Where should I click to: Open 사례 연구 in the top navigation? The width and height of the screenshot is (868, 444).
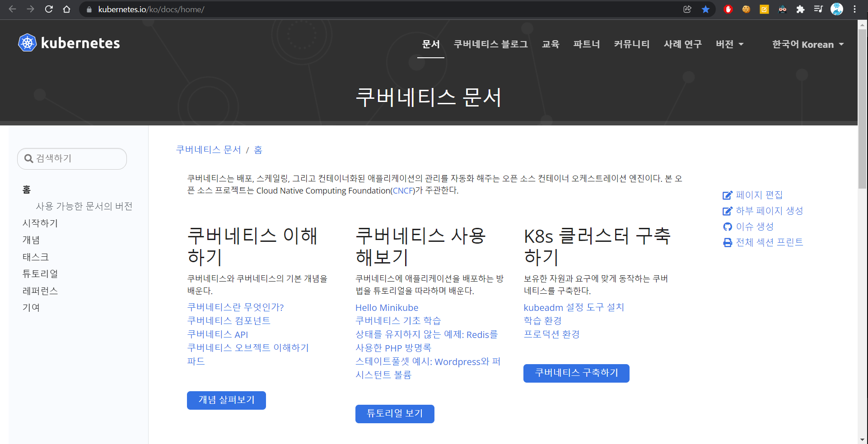pyautogui.click(x=683, y=44)
